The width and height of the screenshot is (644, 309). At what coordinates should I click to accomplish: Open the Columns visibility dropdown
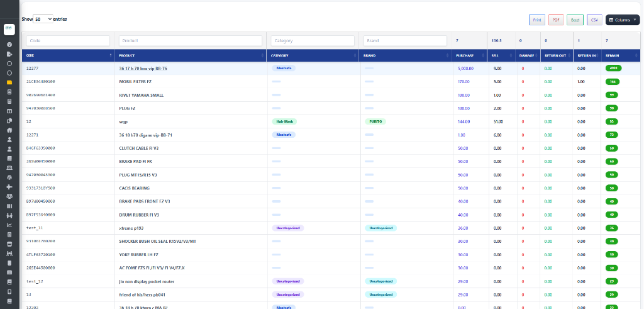(x=622, y=20)
